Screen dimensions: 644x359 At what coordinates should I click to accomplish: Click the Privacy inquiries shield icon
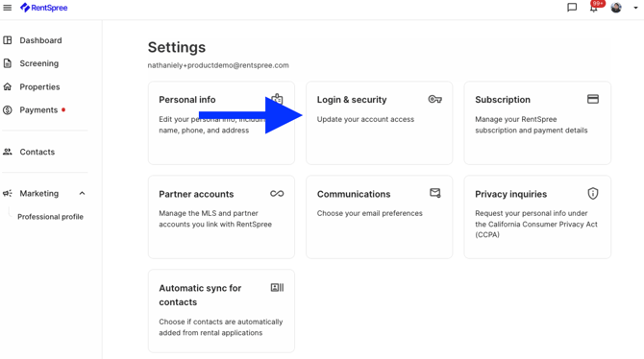point(593,193)
